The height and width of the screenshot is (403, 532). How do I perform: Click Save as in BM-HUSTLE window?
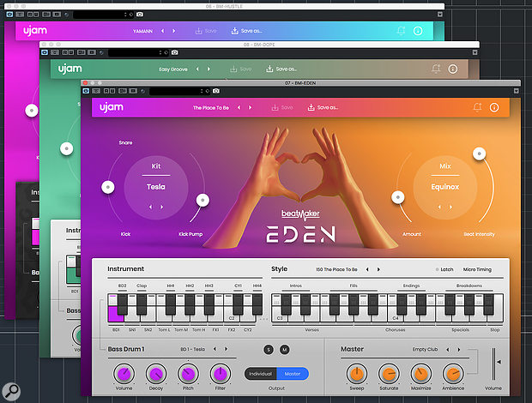[x=246, y=31]
